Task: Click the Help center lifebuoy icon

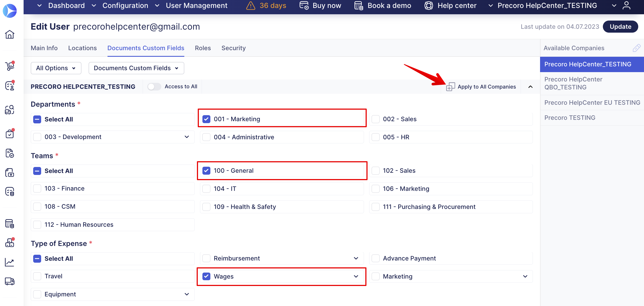Action: click(x=429, y=5)
